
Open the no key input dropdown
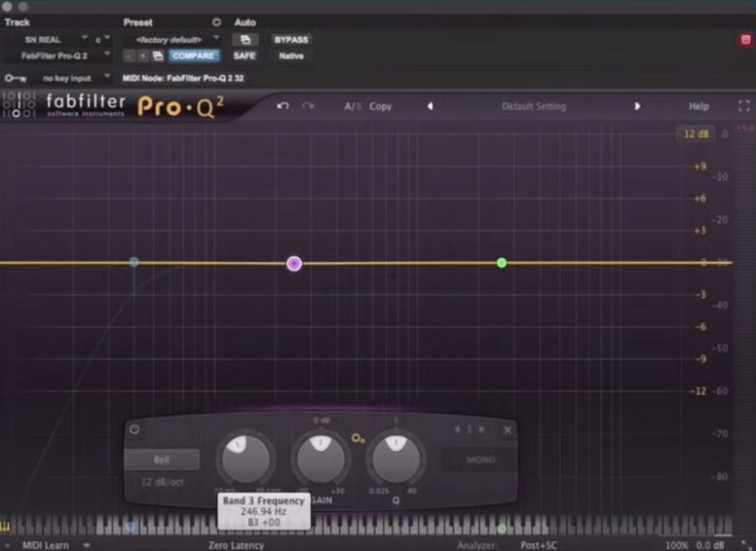(x=73, y=78)
